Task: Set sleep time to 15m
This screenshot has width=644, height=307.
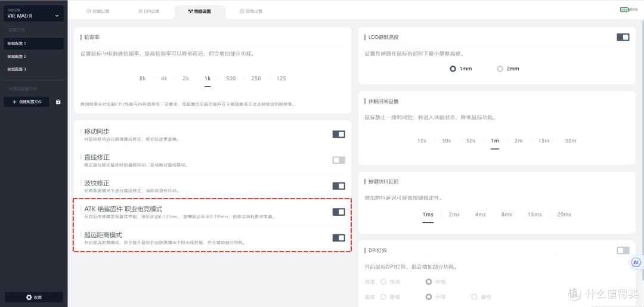Action: [x=544, y=141]
